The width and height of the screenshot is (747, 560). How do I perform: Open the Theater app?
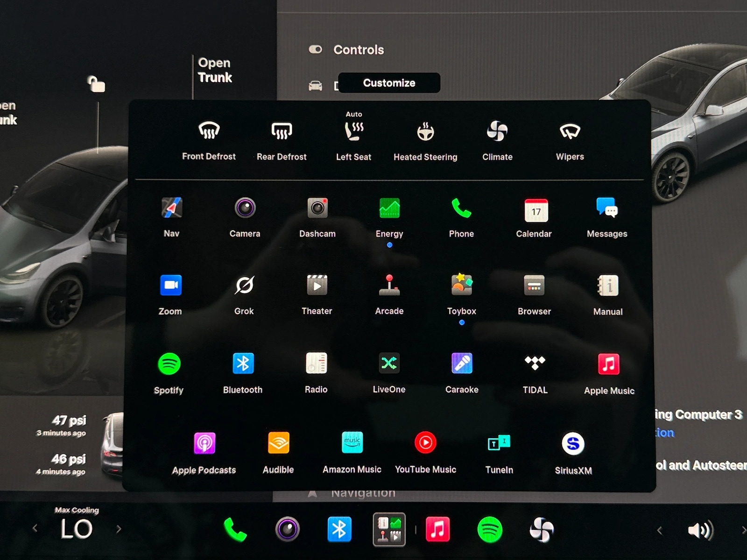(317, 295)
